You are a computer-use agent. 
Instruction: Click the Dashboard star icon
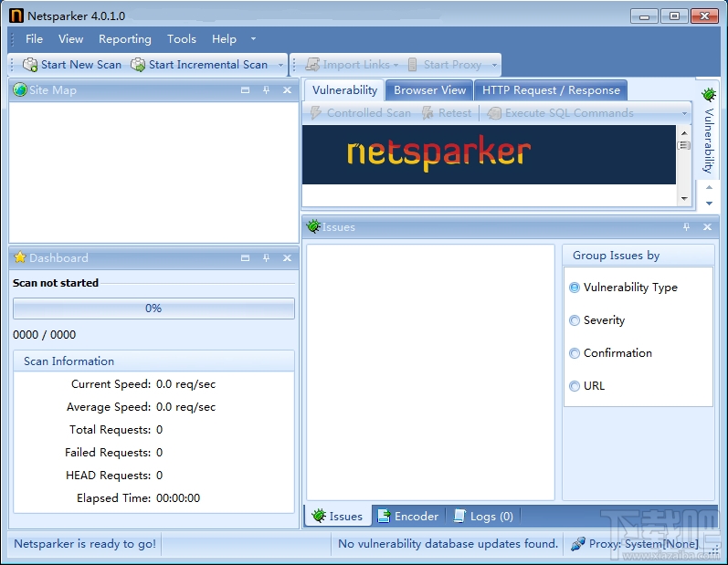click(x=20, y=257)
